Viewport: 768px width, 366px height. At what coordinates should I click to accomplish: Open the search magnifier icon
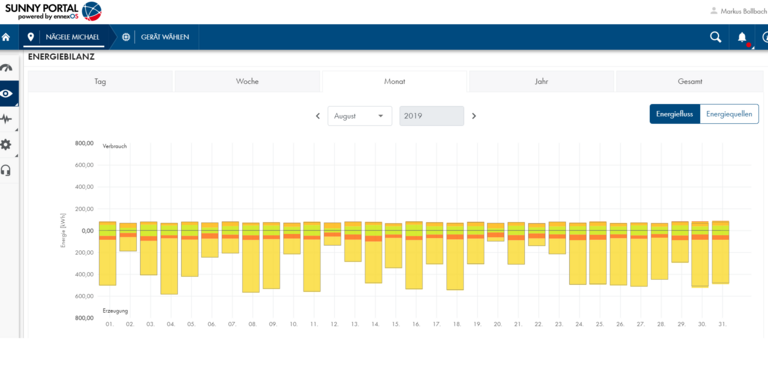(x=716, y=37)
